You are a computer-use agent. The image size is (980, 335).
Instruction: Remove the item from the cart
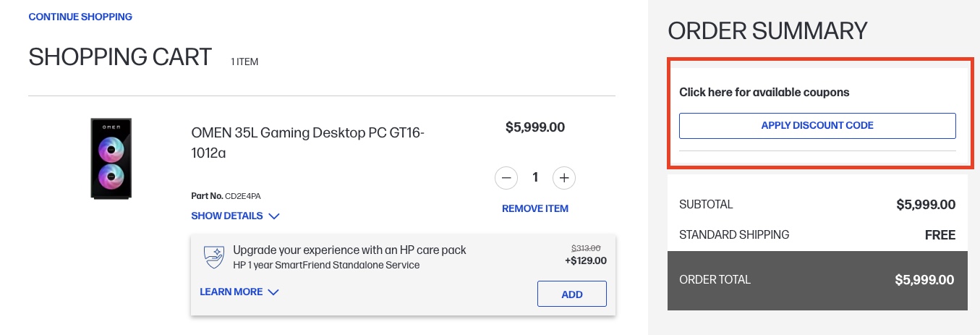pyautogui.click(x=535, y=208)
